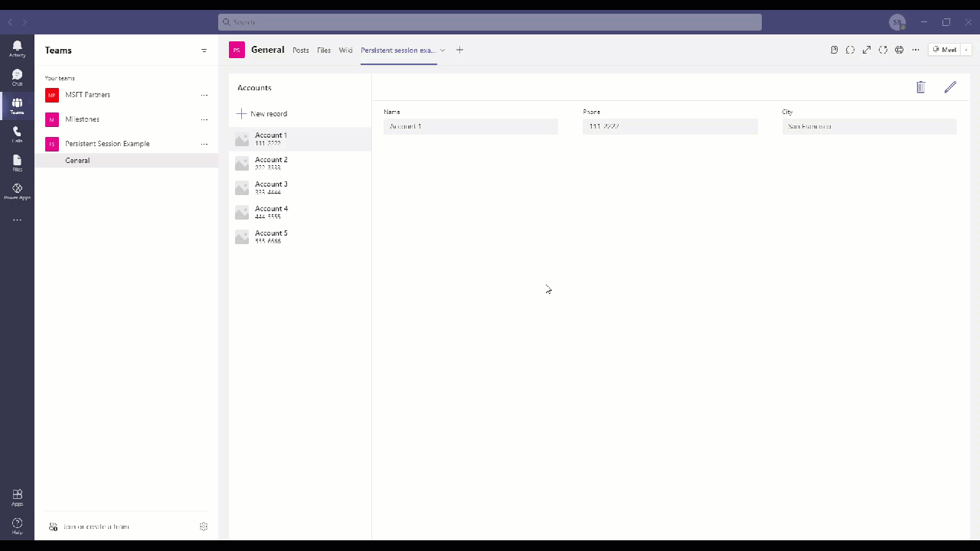Click Join or create a team
The height and width of the screenshot is (551, 980).
[x=89, y=527]
